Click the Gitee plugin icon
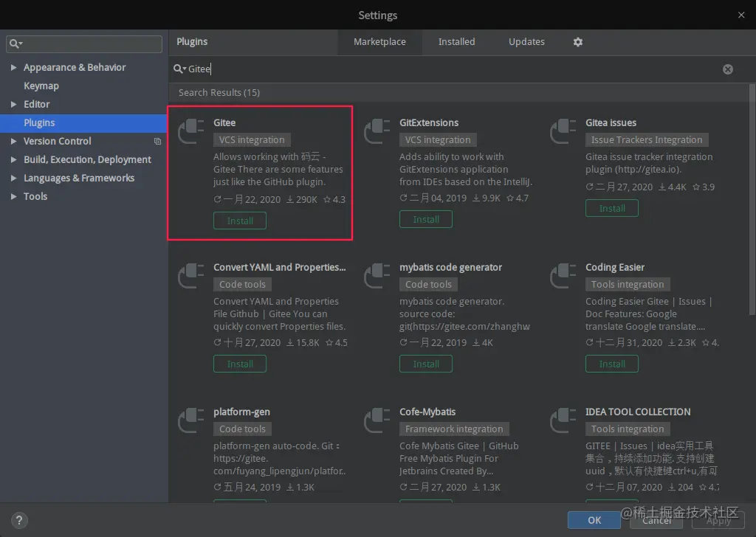 (191, 131)
